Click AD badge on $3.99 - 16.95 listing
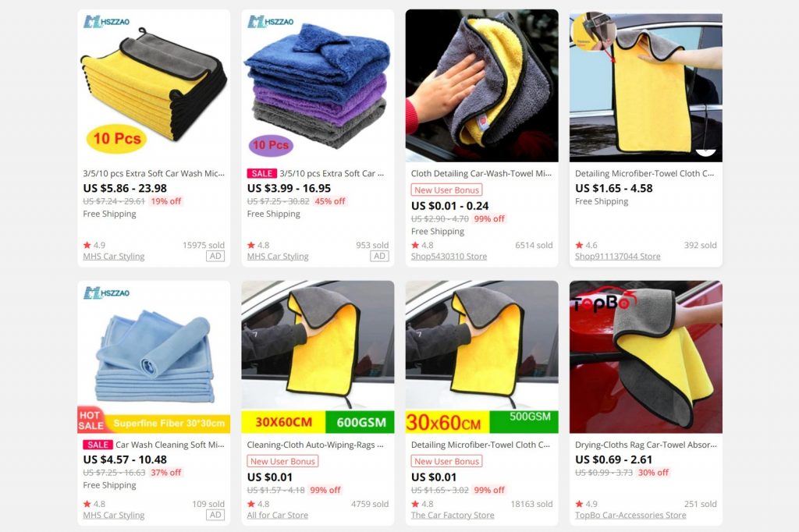The height and width of the screenshot is (532, 799). click(380, 256)
